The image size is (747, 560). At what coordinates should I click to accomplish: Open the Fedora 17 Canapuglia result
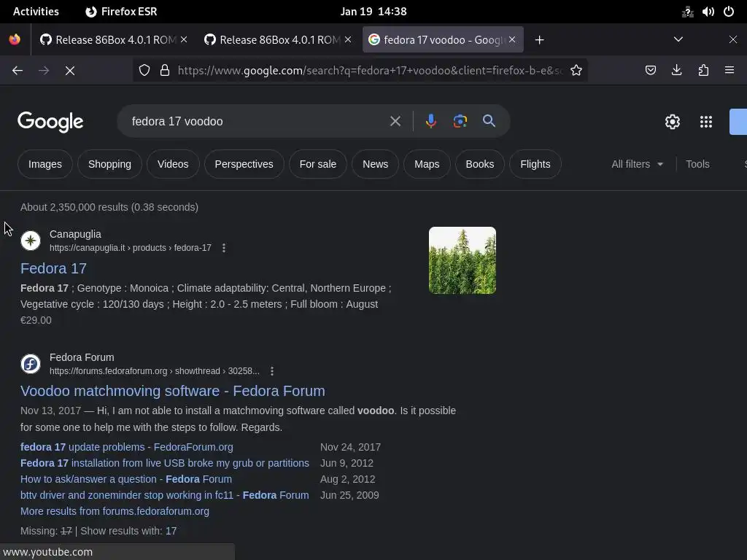point(53,268)
